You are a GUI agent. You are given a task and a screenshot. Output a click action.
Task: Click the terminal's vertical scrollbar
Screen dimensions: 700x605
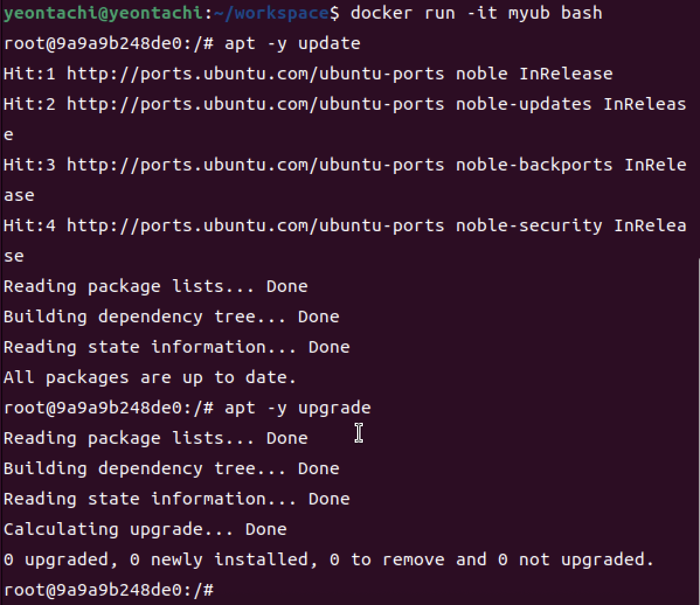(698, 431)
